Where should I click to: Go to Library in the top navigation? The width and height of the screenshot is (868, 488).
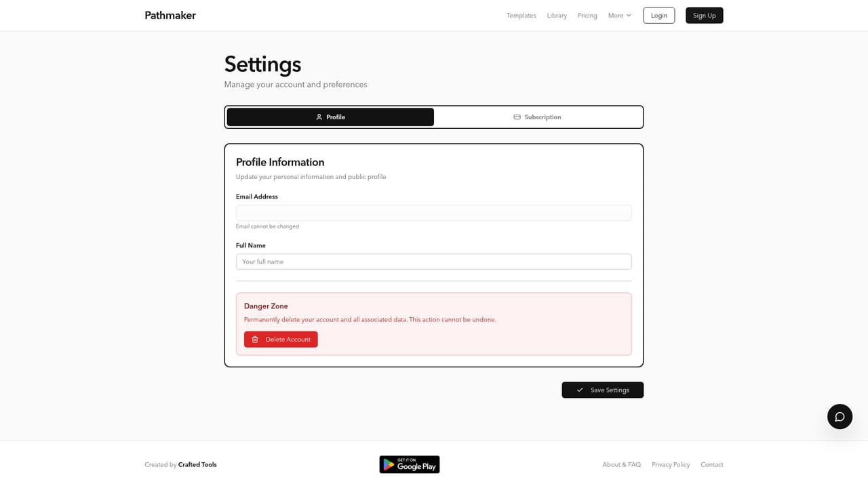(557, 16)
